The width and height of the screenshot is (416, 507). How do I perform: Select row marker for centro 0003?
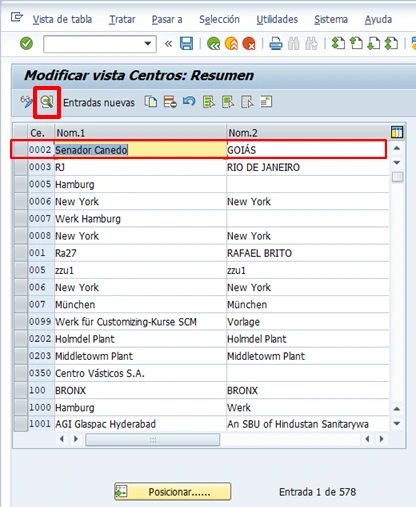[x=21, y=167]
